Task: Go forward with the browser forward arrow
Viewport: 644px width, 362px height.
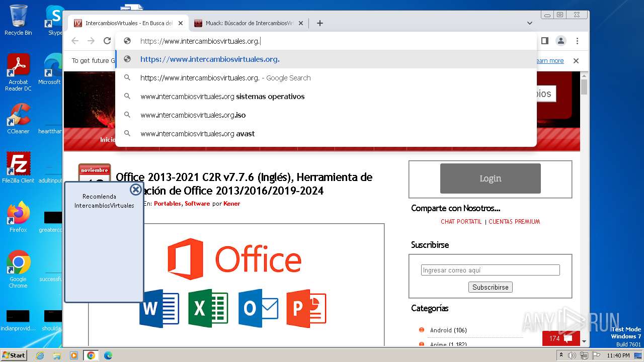Action: [x=91, y=41]
